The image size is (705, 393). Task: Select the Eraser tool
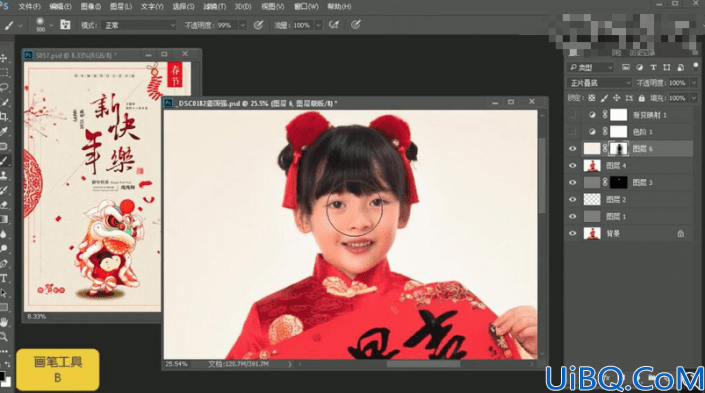(x=4, y=205)
